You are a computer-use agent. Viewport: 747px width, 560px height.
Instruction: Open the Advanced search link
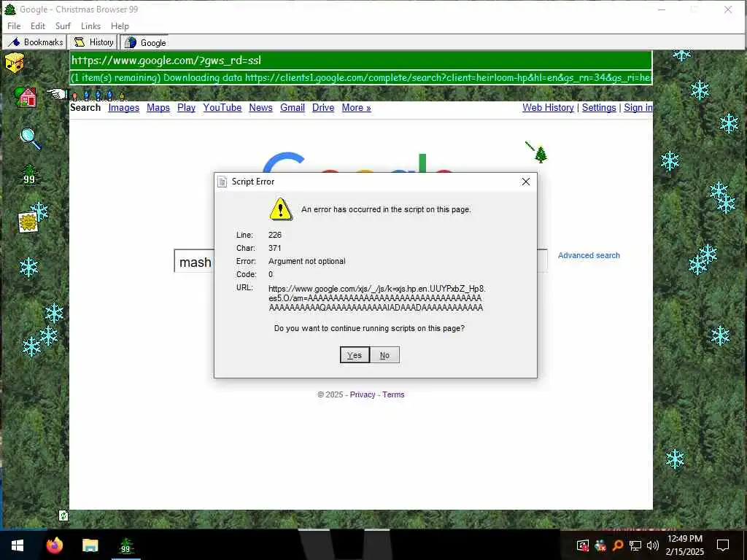point(589,255)
